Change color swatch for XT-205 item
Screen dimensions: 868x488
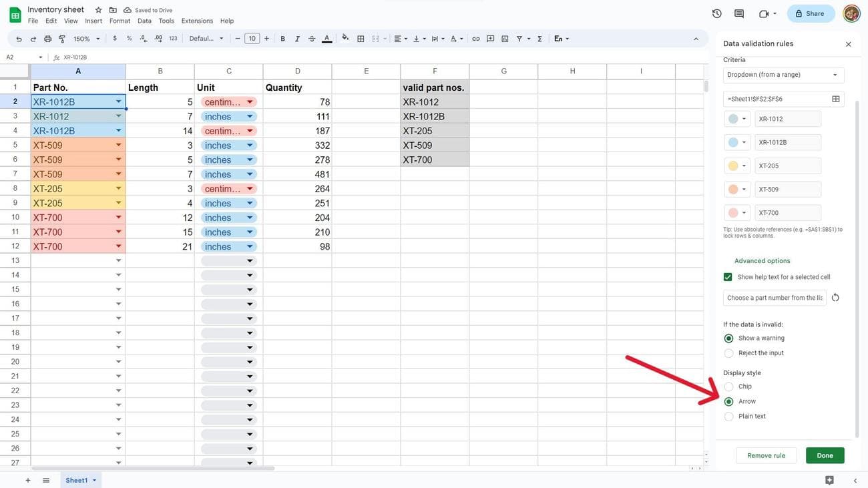click(x=737, y=166)
